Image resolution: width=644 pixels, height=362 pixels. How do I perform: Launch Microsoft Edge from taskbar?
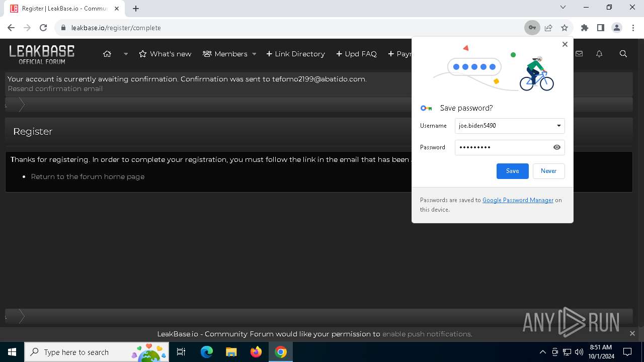tap(207, 352)
